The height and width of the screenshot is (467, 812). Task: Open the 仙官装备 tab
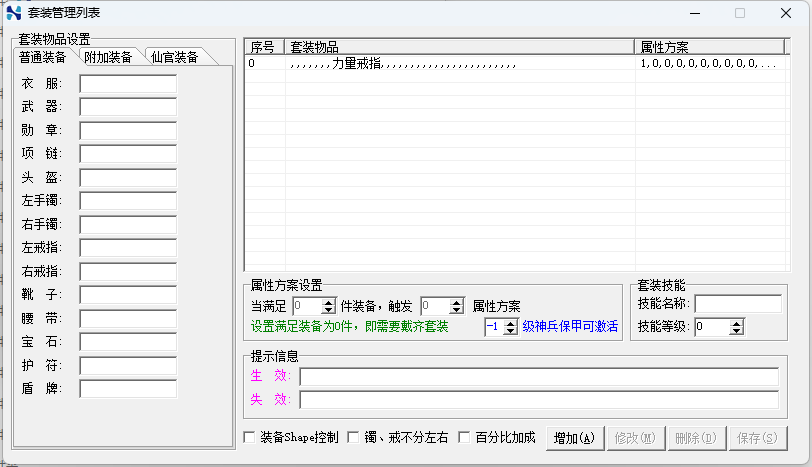(174, 57)
